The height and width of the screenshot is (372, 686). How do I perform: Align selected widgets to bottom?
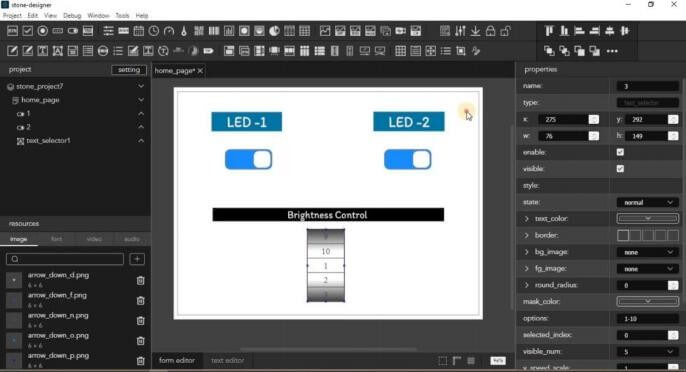(x=564, y=31)
